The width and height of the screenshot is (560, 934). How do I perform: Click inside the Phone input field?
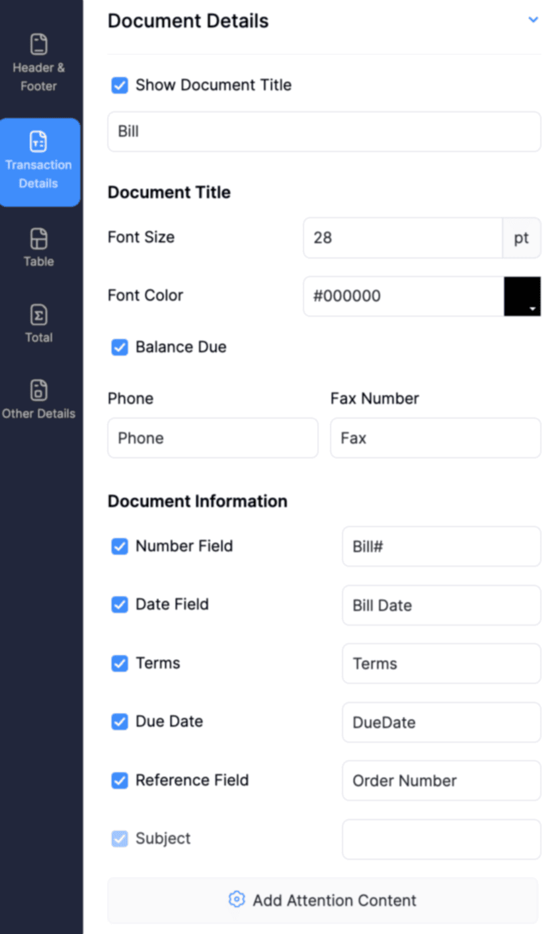tap(212, 438)
